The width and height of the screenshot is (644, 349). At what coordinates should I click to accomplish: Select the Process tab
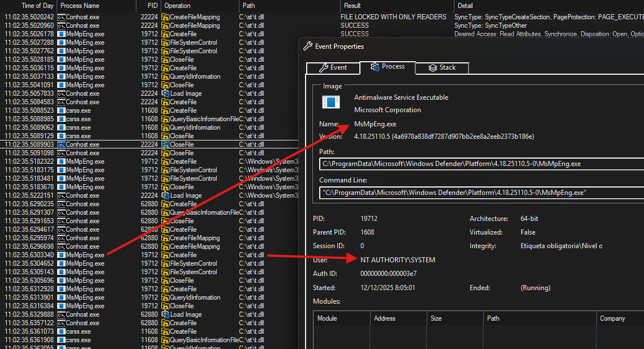pos(387,67)
